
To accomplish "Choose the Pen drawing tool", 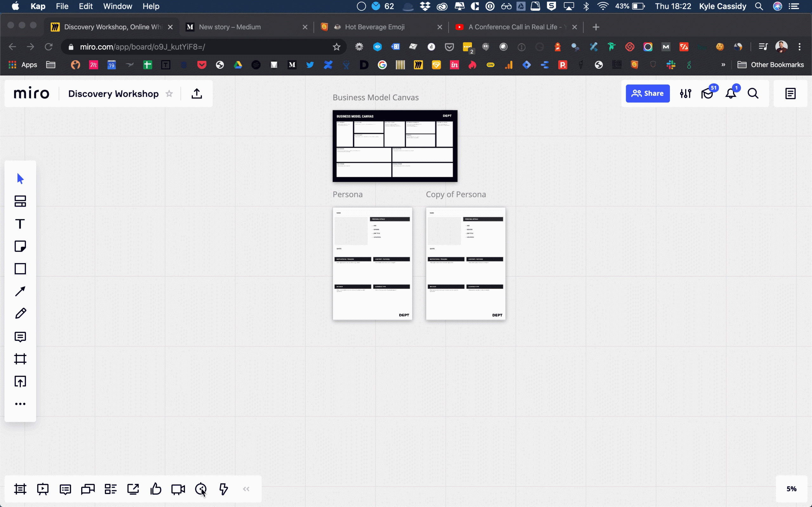I will (20, 313).
